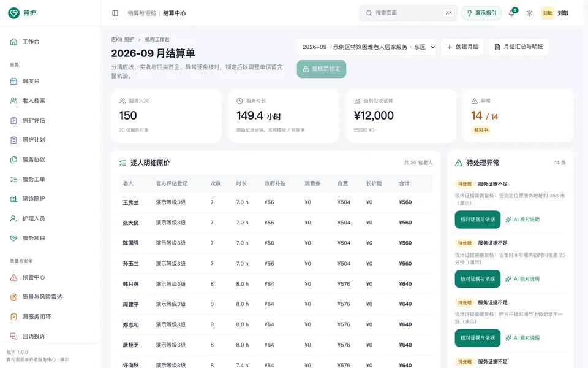The width and height of the screenshot is (588, 368).
Task: Open 照护评估 clipboard icon
Action: click(x=13, y=120)
